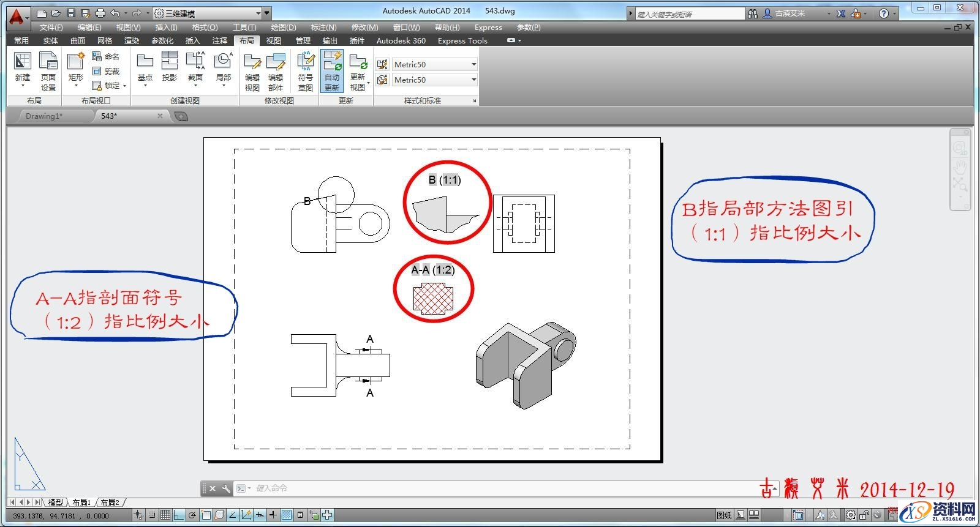Open the 格式(O) menu
Viewport: 980px width, 527px height.
pos(205,28)
